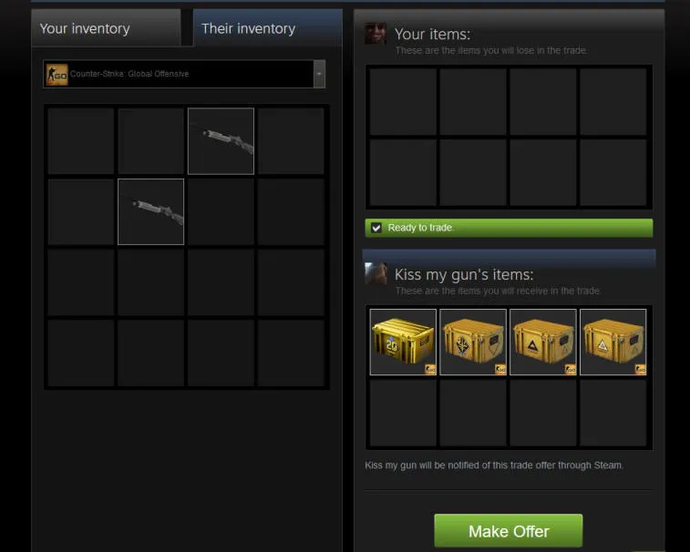Click your profile avatar beside Your items
This screenshot has width=690, height=552.
pos(375,33)
